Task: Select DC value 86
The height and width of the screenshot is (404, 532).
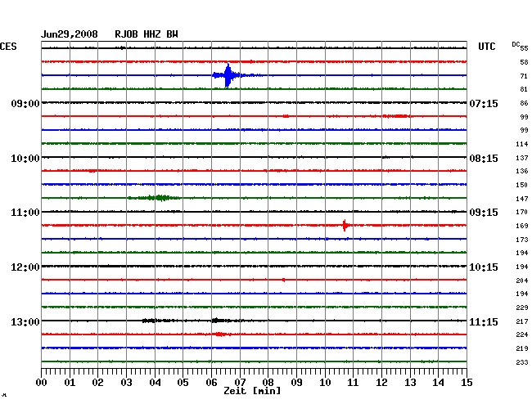Action: coord(524,103)
